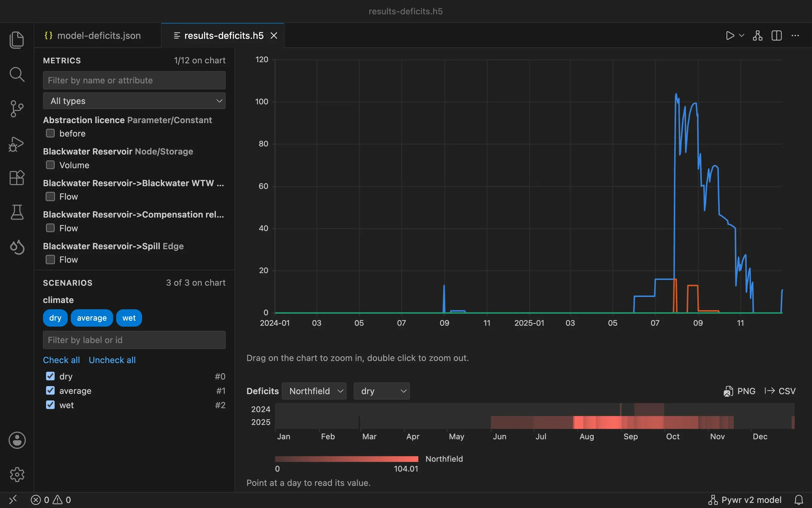812x508 pixels.
Task: Open the Testing beaker view
Action: tap(17, 212)
